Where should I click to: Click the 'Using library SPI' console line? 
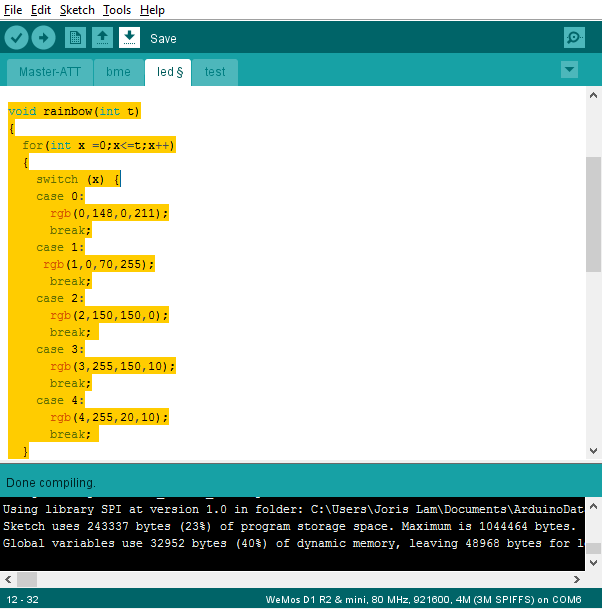click(x=293, y=509)
